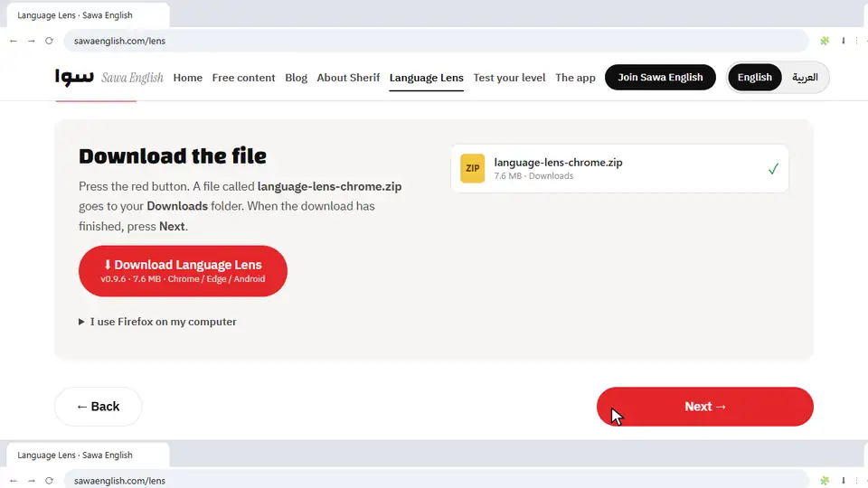This screenshot has width=868, height=488.
Task: Switch site language to Arabic
Action: (805, 78)
